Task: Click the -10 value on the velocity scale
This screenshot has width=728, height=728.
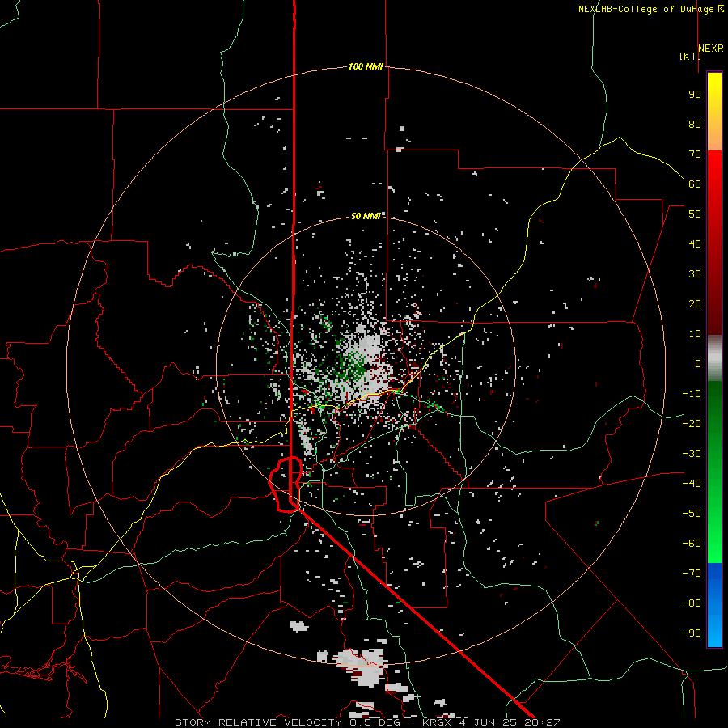Action: [692, 394]
